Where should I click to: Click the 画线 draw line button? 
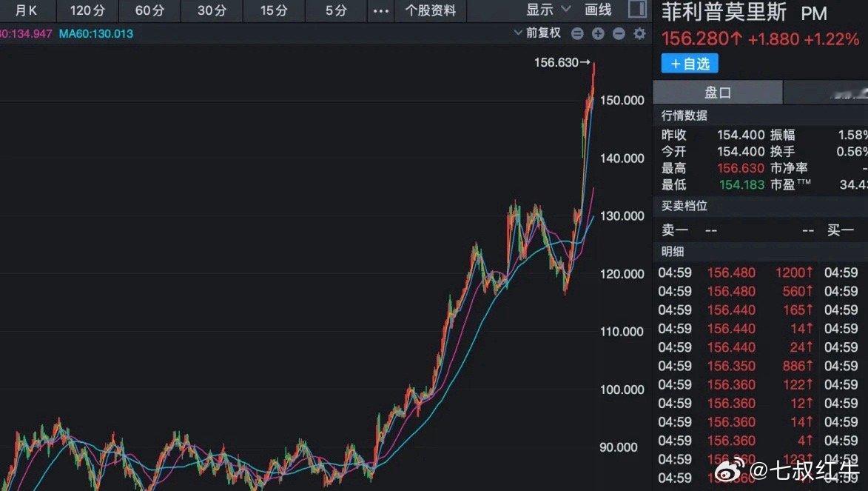pyautogui.click(x=598, y=10)
